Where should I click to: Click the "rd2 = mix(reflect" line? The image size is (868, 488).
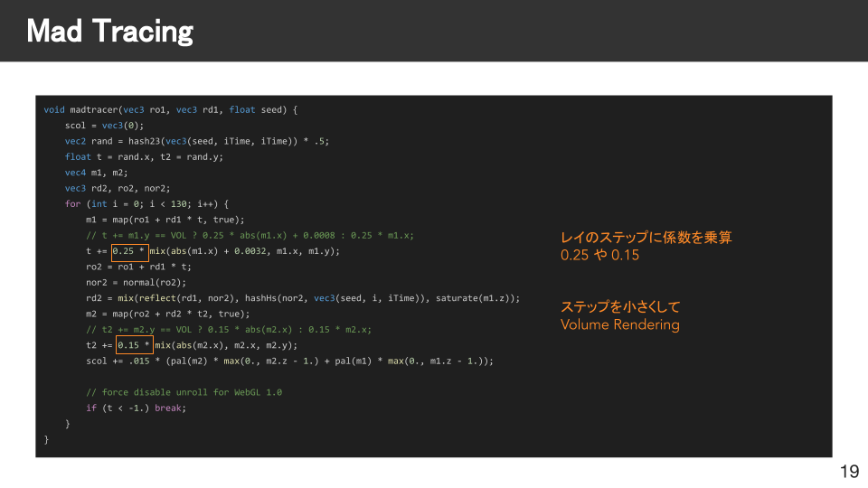point(302,298)
